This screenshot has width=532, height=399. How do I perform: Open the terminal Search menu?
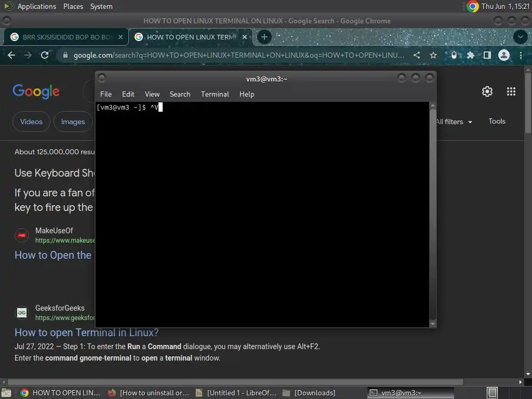click(180, 94)
